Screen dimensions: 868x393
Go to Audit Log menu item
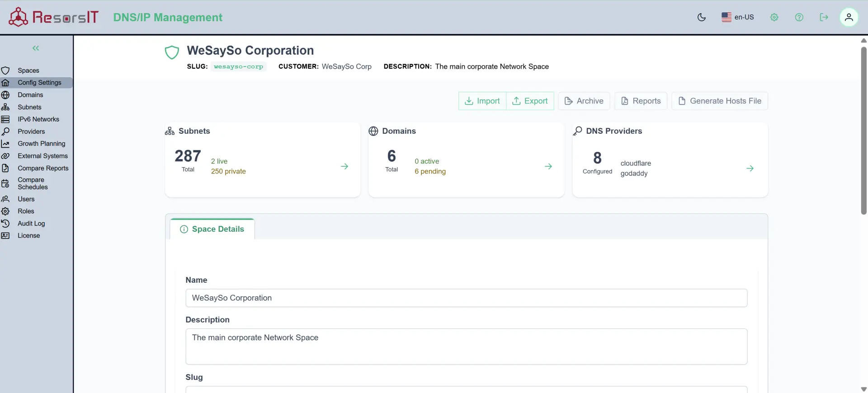(x=31, y=223)
